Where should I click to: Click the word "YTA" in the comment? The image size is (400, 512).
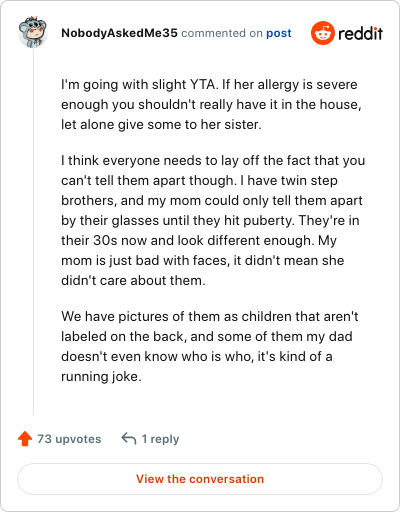(x=203, y=84)
